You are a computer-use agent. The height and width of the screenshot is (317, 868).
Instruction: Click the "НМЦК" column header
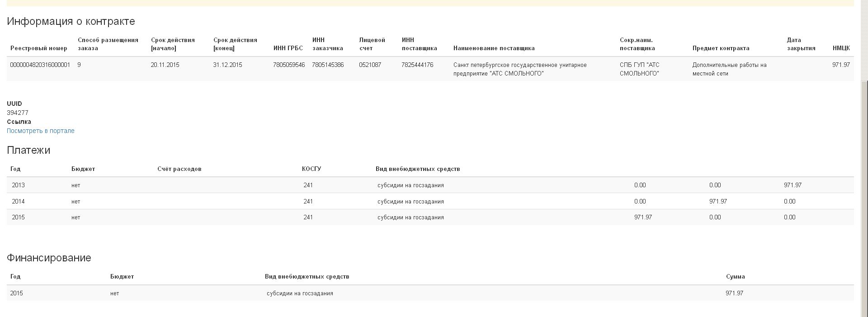(x=841, y=48)
